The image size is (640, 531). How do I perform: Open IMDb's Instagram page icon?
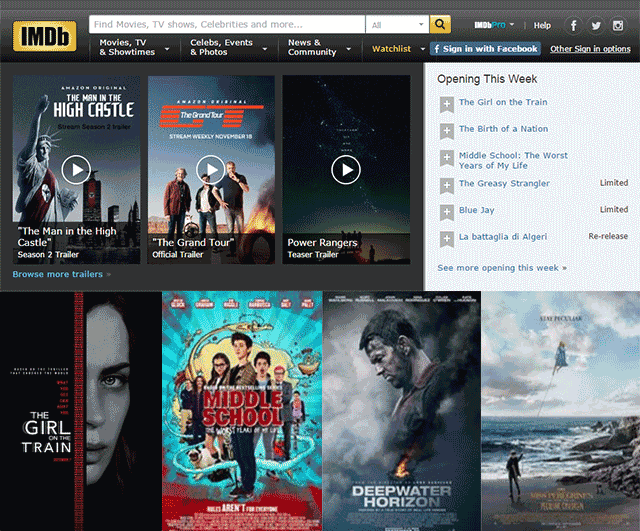coord(618,25)
